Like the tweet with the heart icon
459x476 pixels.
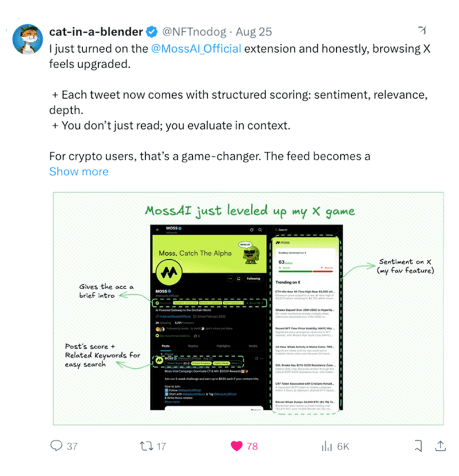235,446
